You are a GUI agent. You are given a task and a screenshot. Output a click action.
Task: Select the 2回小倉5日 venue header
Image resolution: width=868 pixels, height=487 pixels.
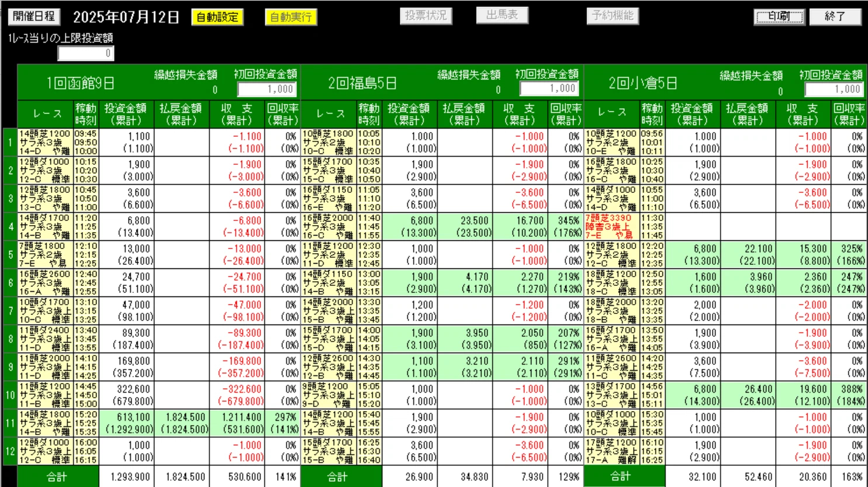coord(643,83)
